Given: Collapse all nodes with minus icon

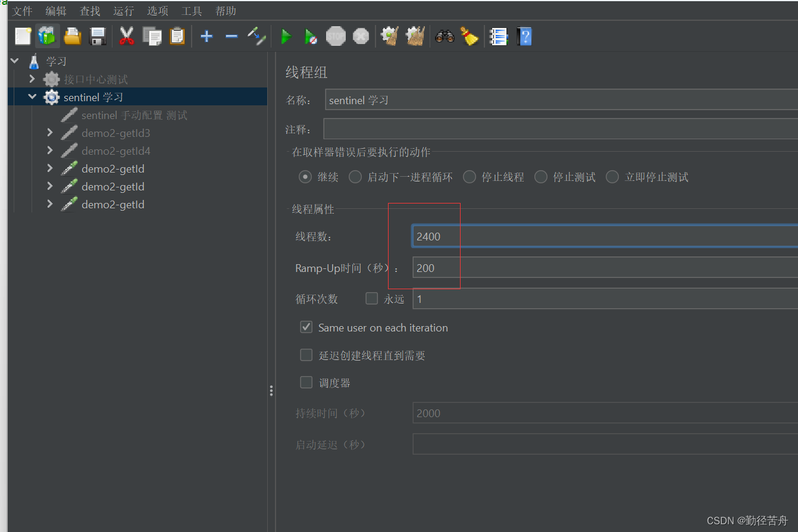Looking at the screenshot, I should (231, 36).
